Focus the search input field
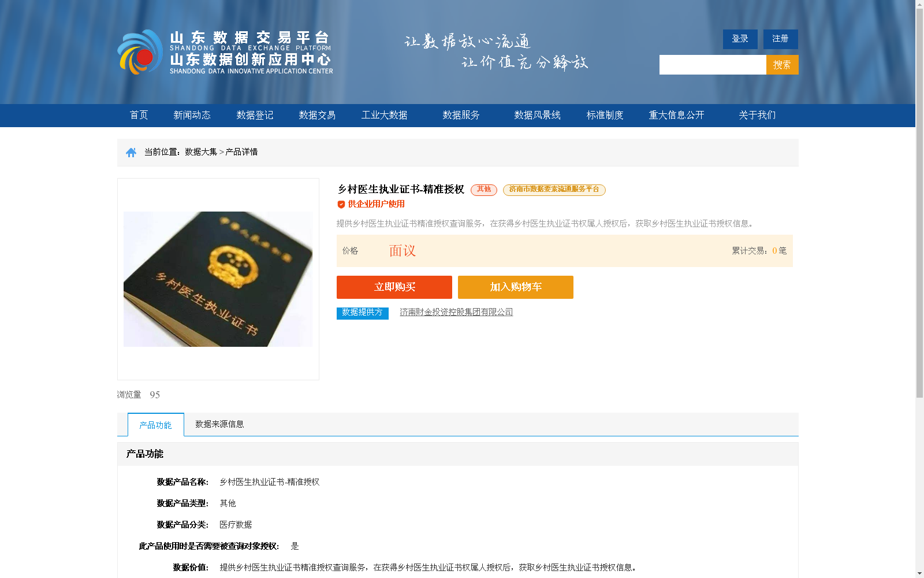Image resolution: width=924 pixels, height=578 pixels. pyautogui.click(x=713, y=65)
